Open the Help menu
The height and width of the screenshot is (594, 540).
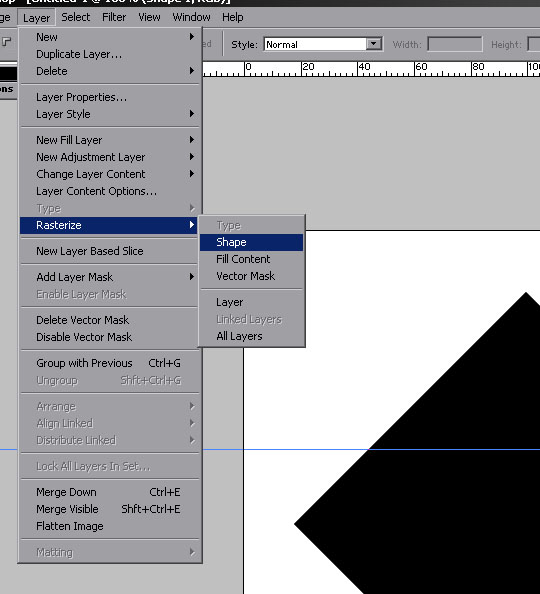[233, 17]
